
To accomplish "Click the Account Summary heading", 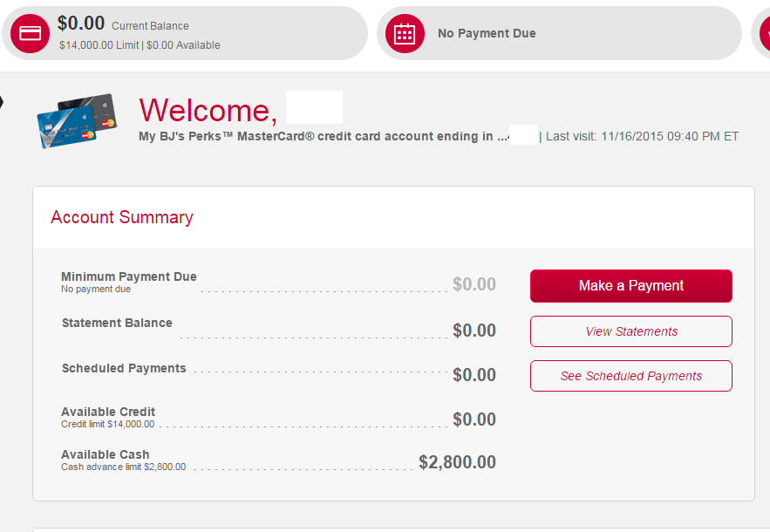I will click(122, 217).
